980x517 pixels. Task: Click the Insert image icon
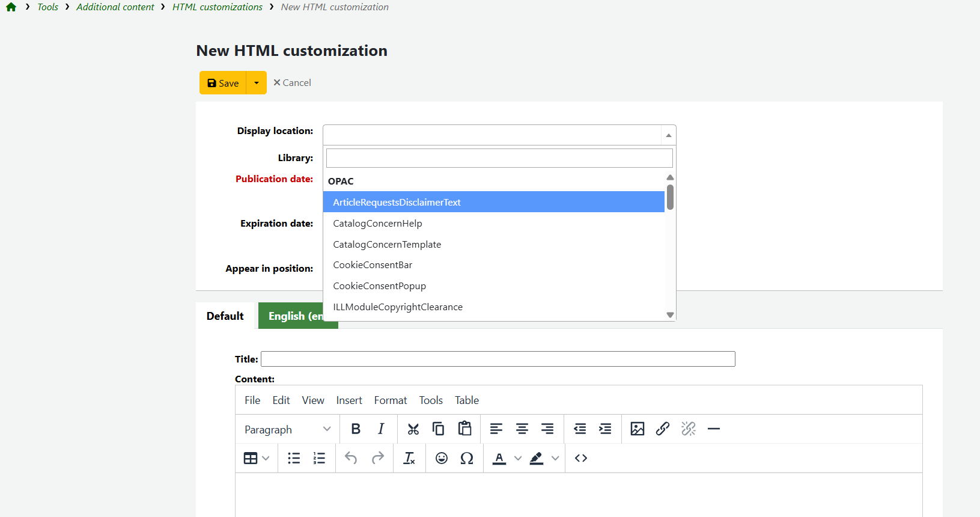[x=637, y=429]
